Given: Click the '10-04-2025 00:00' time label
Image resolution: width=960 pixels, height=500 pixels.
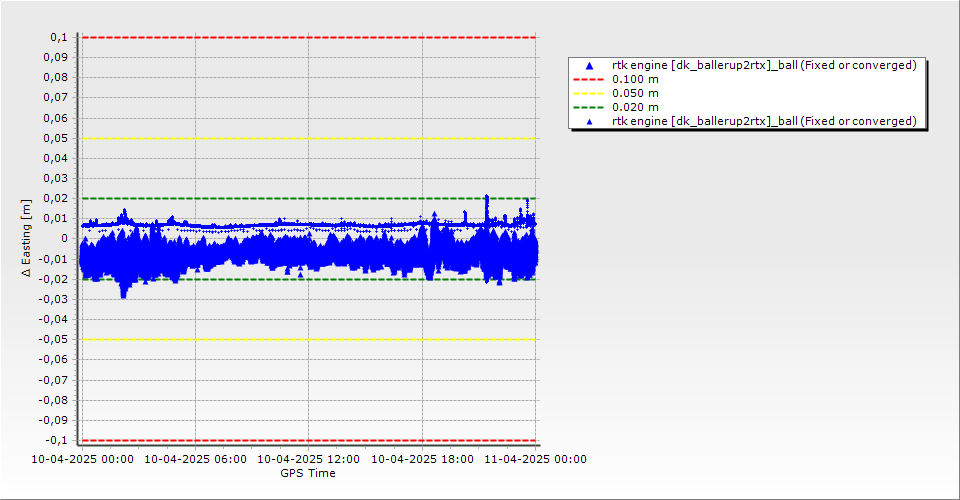Looking at the screenshot, I should 82,459.
